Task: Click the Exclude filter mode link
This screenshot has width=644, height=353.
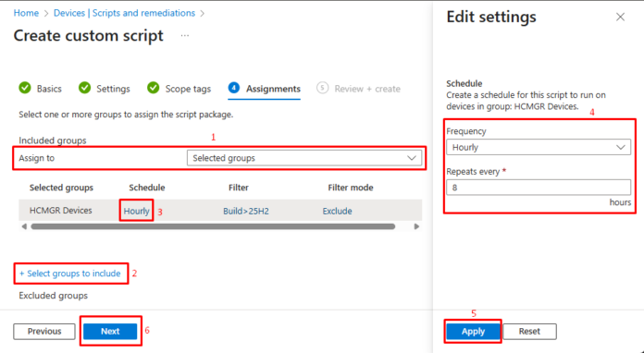Action: 337,211
